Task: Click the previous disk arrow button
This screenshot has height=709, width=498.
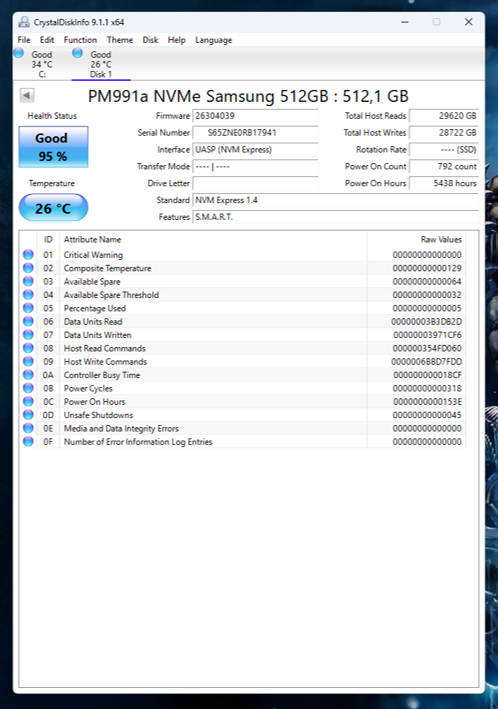Action: 27,95
